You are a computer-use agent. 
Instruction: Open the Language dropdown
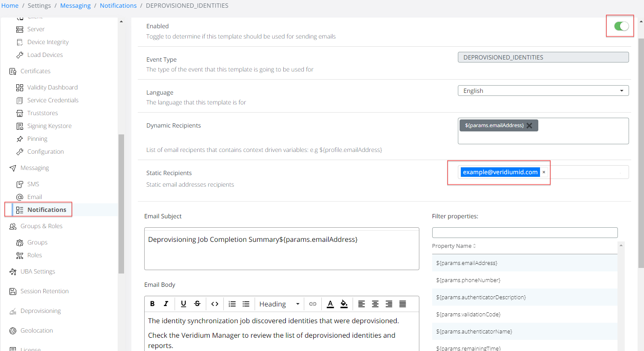tap(543, 91)
